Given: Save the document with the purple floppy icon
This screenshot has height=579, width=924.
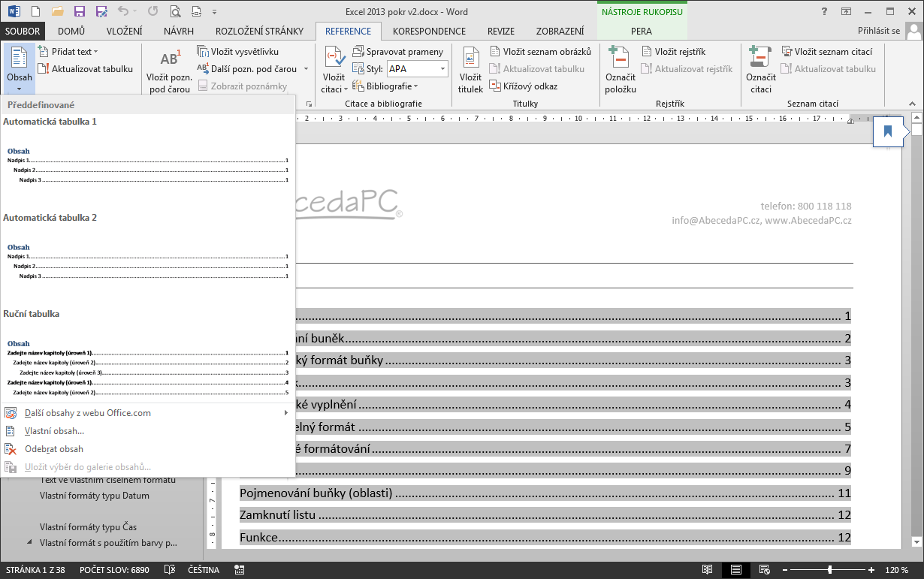Looking at the screenshot, I should [80, 11].
